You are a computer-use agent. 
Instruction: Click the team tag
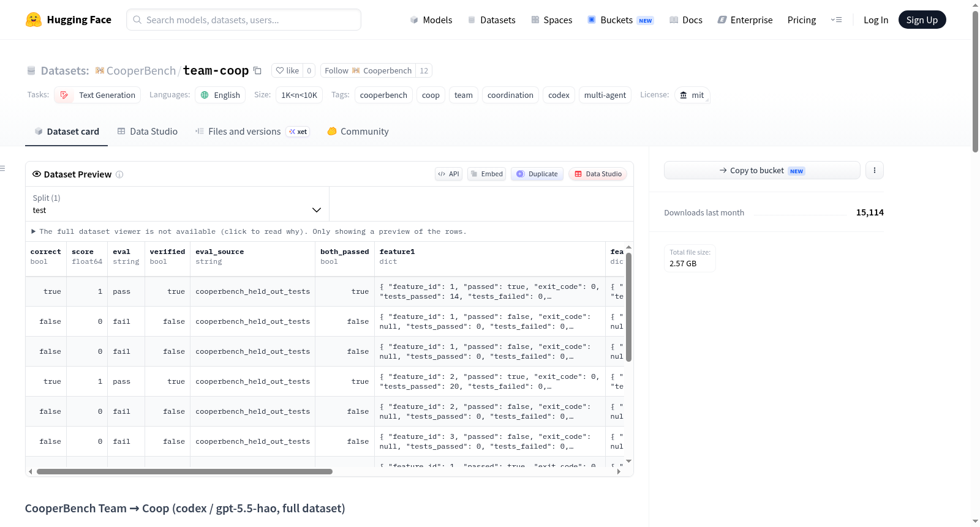coord(464,95)
